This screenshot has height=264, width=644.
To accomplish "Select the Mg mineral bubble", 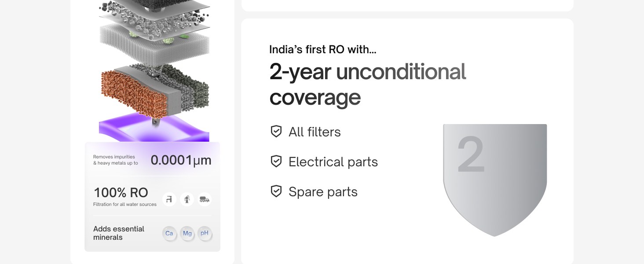I will click(187, 233).
